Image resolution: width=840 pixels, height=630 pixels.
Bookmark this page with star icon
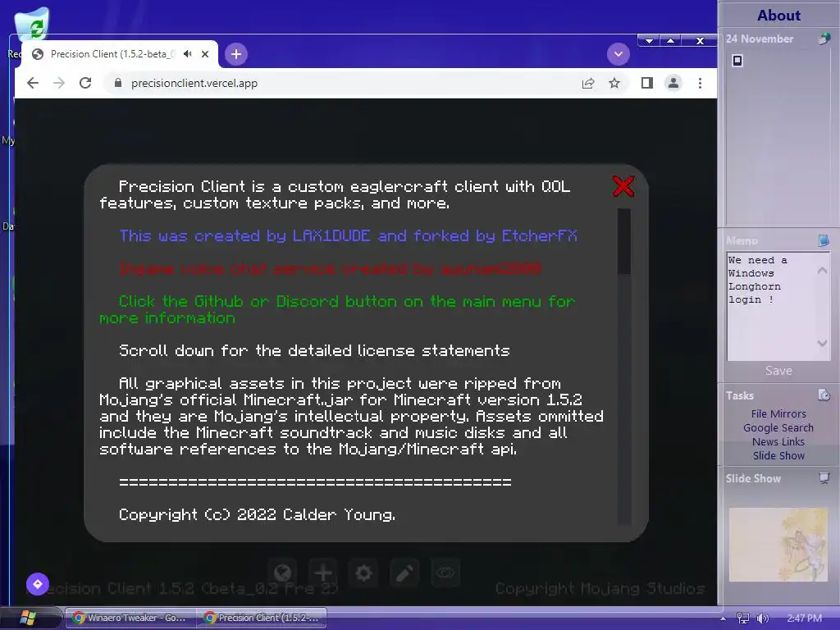614,83
